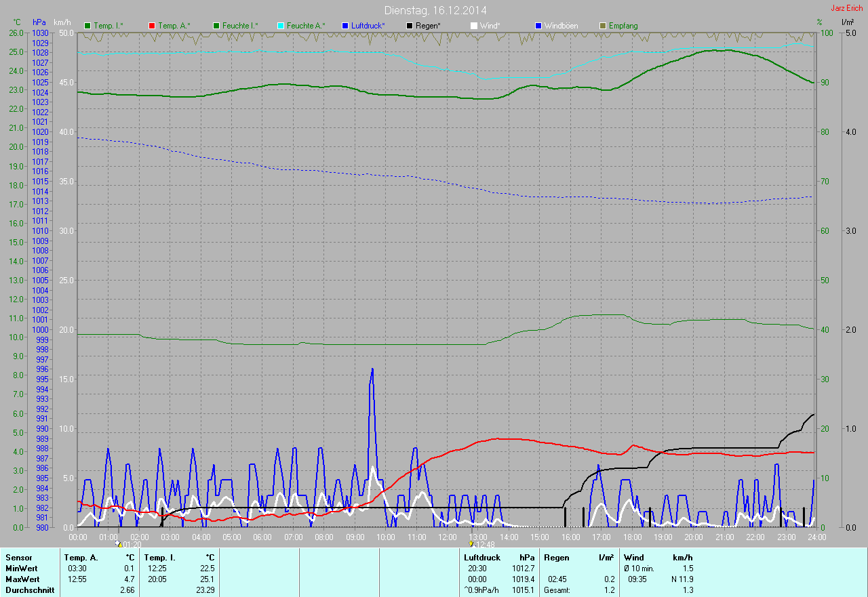Click the 01:20 yellow time marker

pos(119,543)
